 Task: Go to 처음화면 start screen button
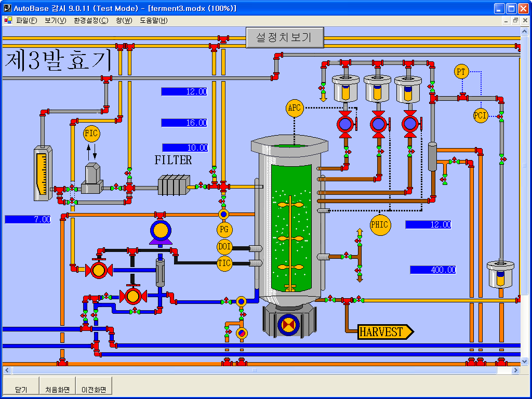(x=57, y=390)
